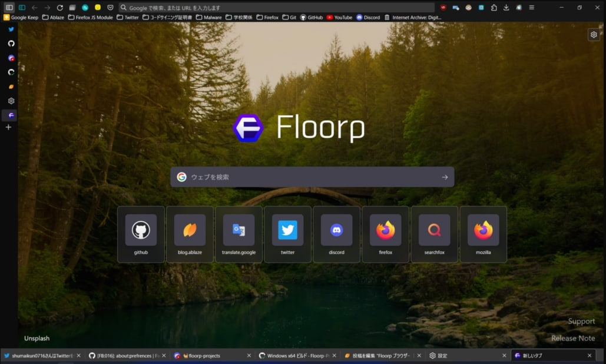Viewport: 606px width, 364px height.
Task: Open the hamburger application menu
Action: pyautogui.click(x=532, y=8)
